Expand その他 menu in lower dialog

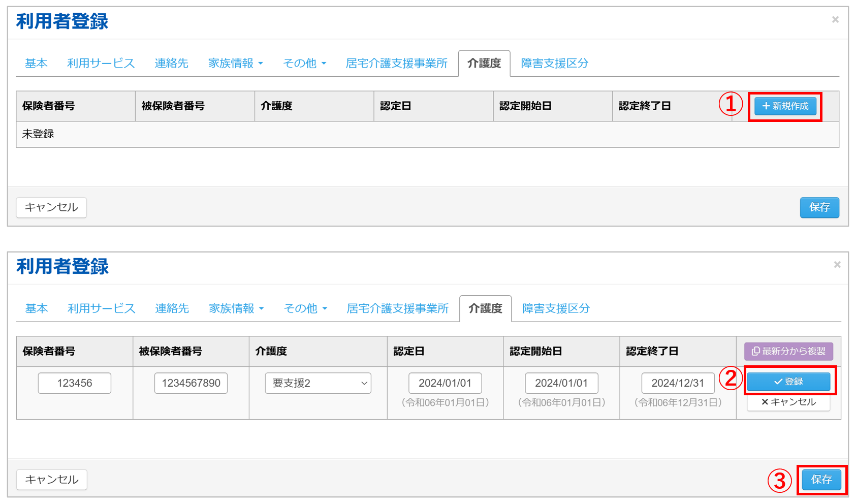[305, 308]
